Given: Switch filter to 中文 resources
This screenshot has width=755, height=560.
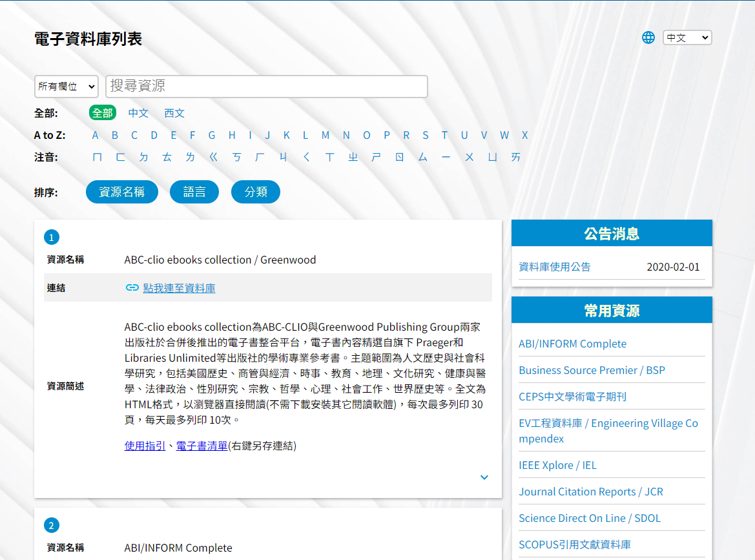Looking at the screenshot, I should 138,112.
